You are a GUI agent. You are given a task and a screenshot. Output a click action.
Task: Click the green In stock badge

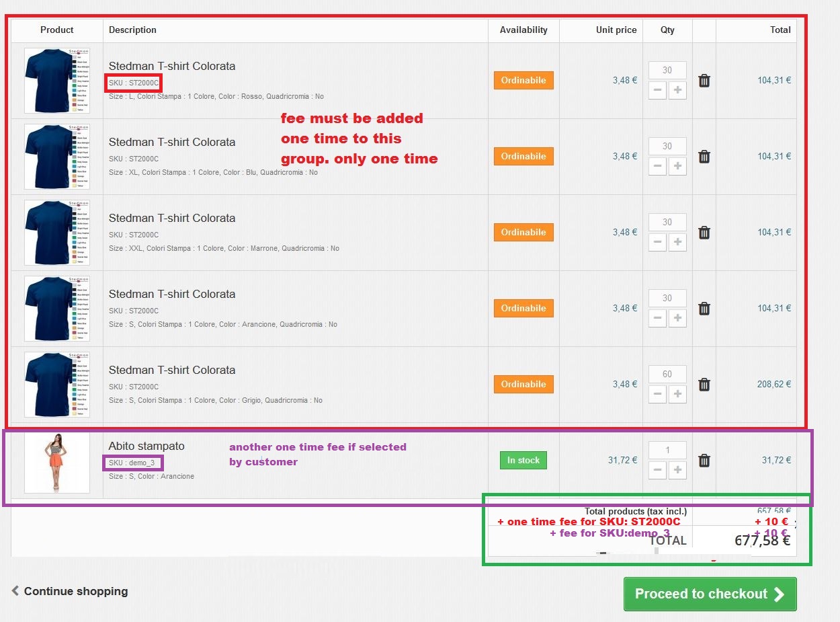[x=523, y=461]
